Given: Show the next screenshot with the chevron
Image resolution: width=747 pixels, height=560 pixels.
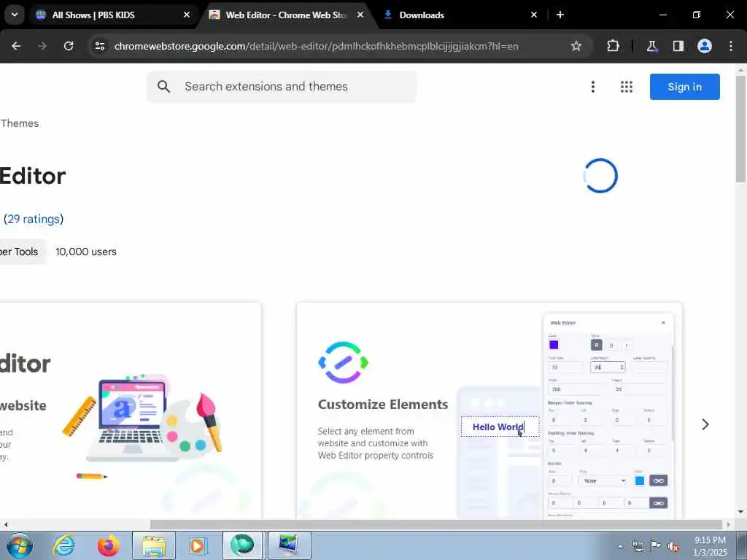Looking at the screenshot, I should pyautogui.click(x=705, y=424).
